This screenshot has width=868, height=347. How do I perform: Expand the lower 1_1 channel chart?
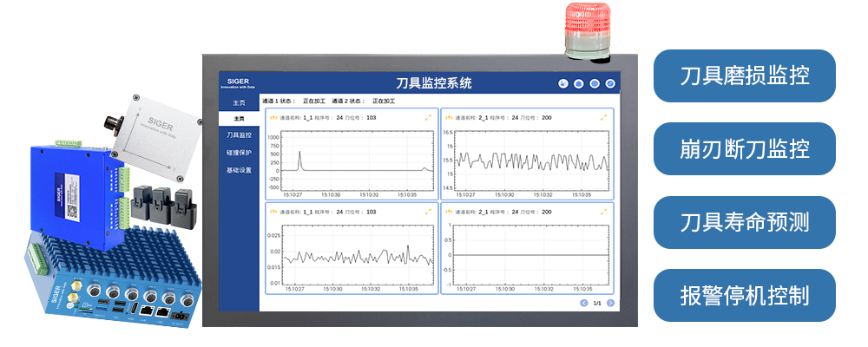click(428, 211)
